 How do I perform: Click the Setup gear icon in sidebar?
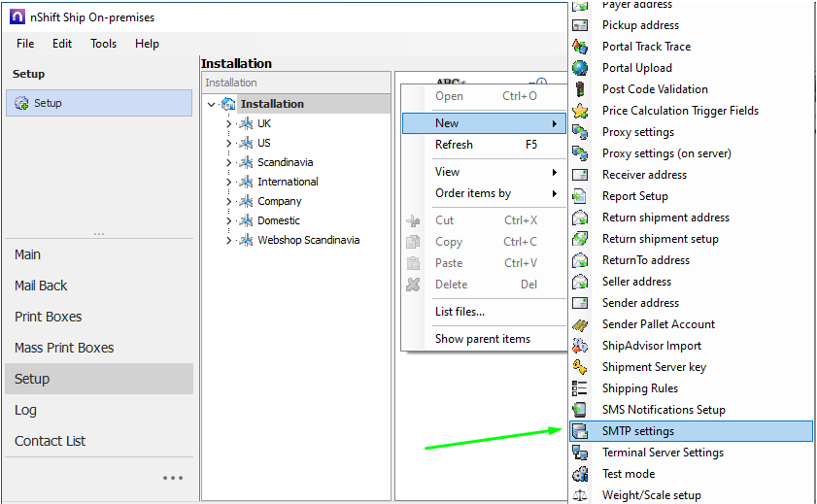pos(21,103)
